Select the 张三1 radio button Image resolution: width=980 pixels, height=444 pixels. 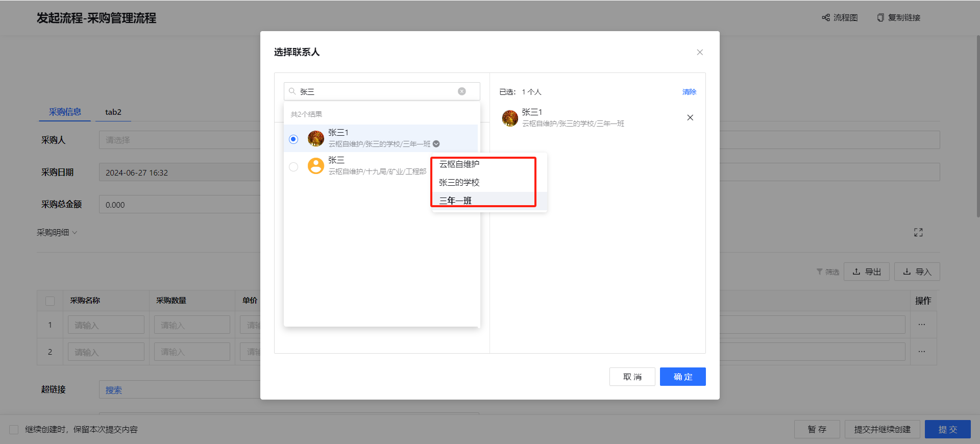pos(293,139)
